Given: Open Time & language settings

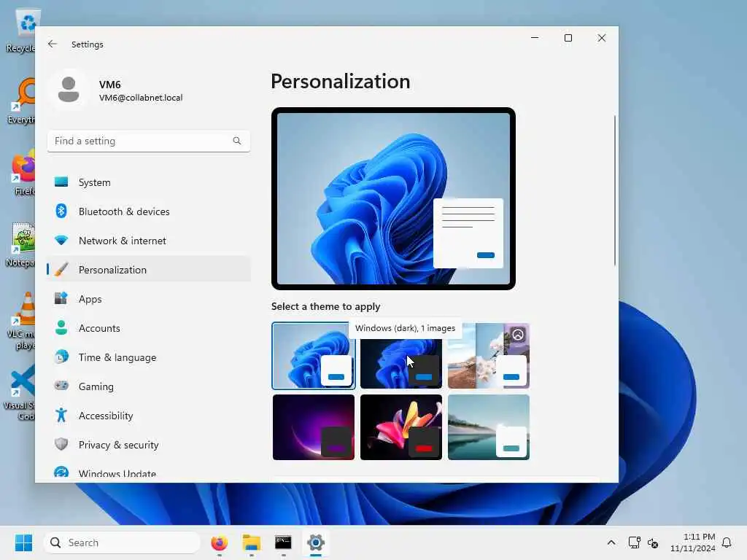Looking at the screenshot, I should click(x=149, y=357).
